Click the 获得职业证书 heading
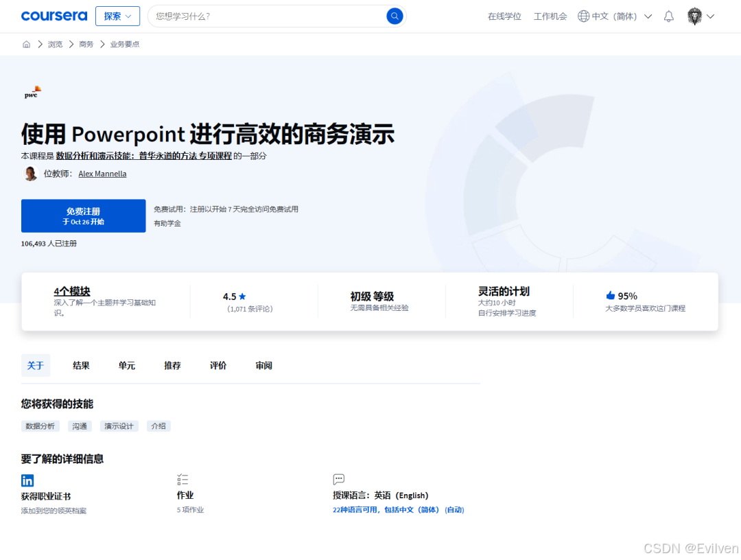This screenshot has width=741, height=560. tap(46, 496)
